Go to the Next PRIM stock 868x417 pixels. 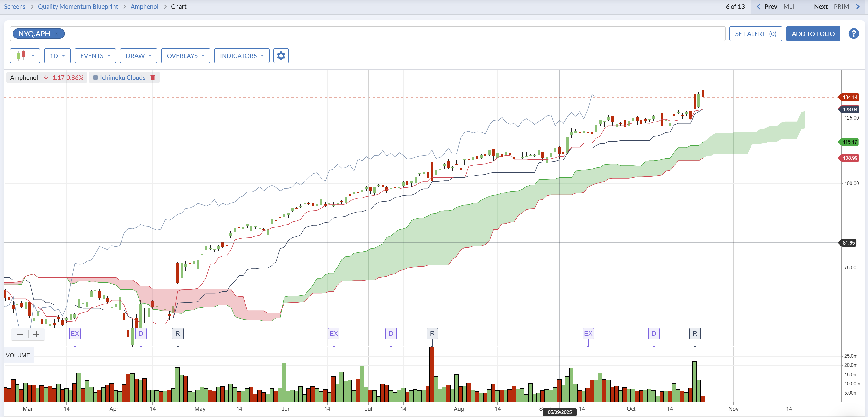(x=836, y=7)
